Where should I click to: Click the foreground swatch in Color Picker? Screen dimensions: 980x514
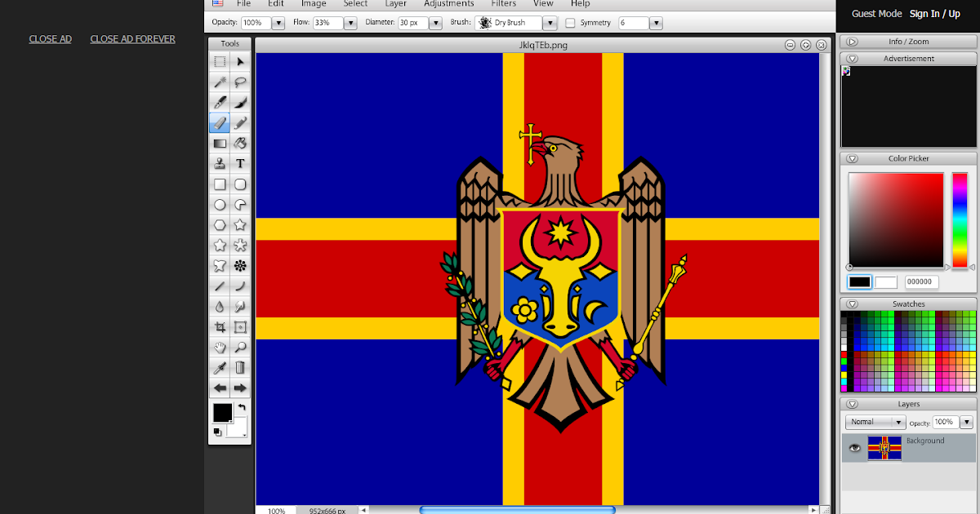click(859, 282)
